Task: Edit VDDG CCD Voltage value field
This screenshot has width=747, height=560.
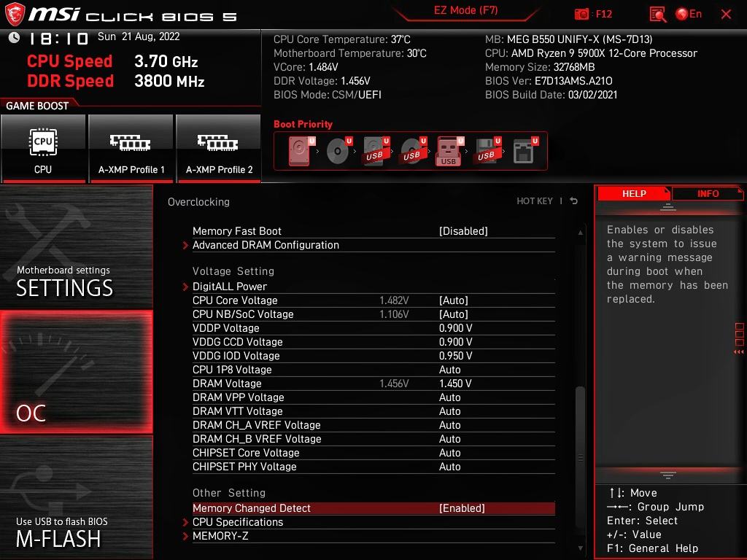Action: 455,342
